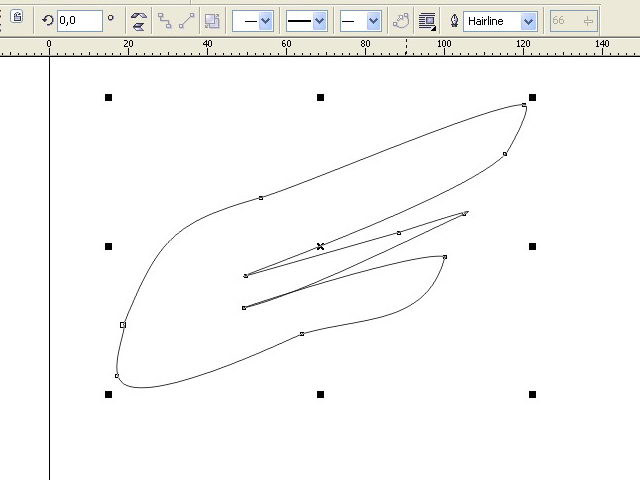640x480 pixels.
Task: Click the middle-left selection handle
Action: [x=108, y=246]
